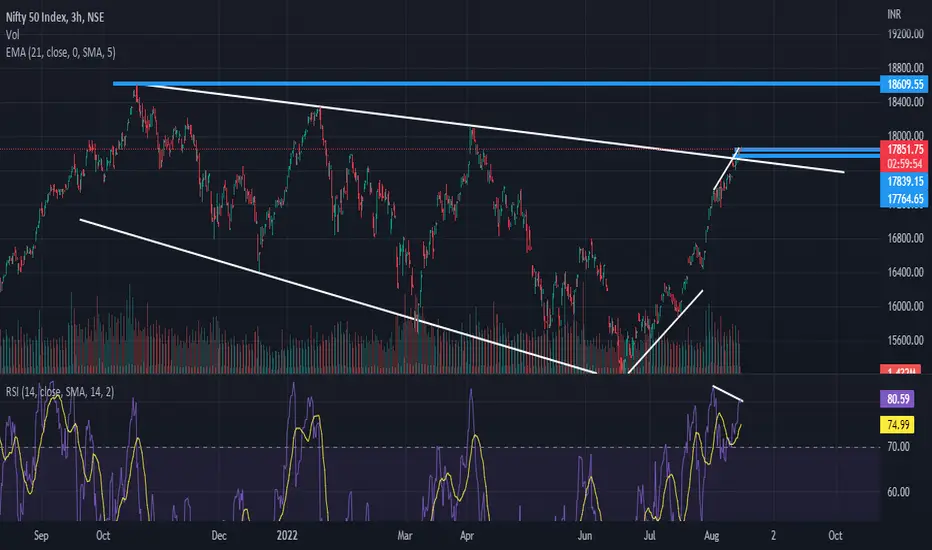Click the 18800.00 price axis label
Viewport: 932px width, 550px height.
(905, 68)
